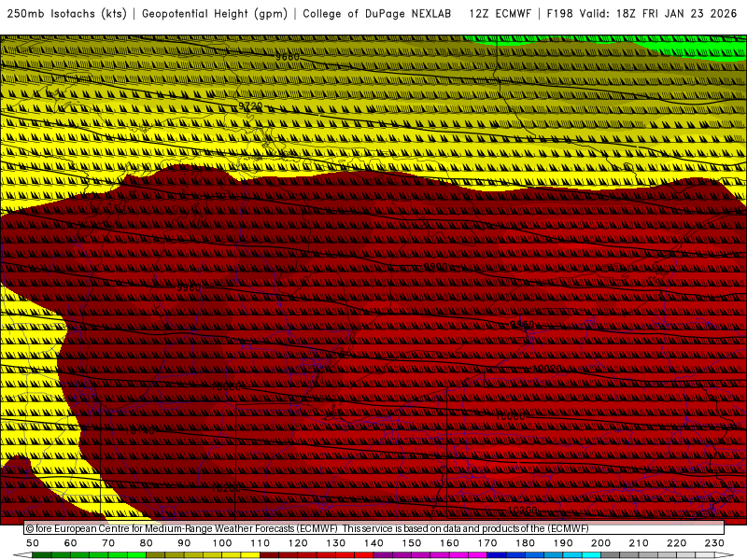Click the dark blue swatch starting at 170

tap(497, 555)
